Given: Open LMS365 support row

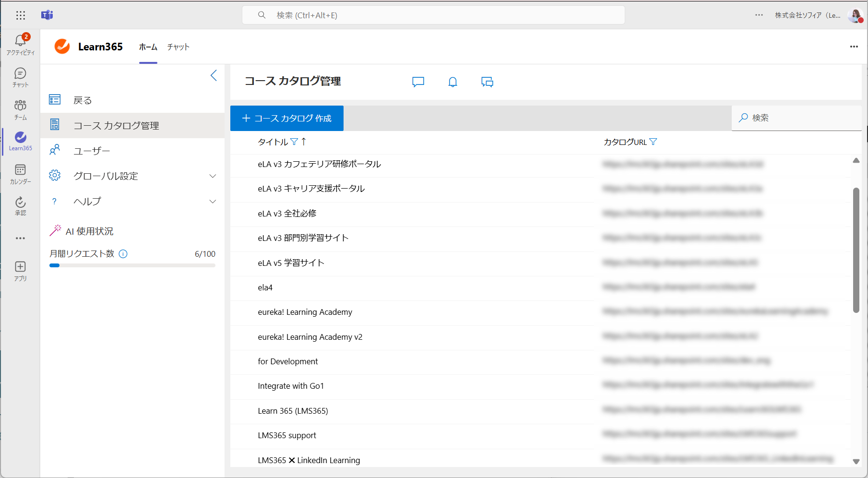Looking at the screenshot, I should [287, 435].
